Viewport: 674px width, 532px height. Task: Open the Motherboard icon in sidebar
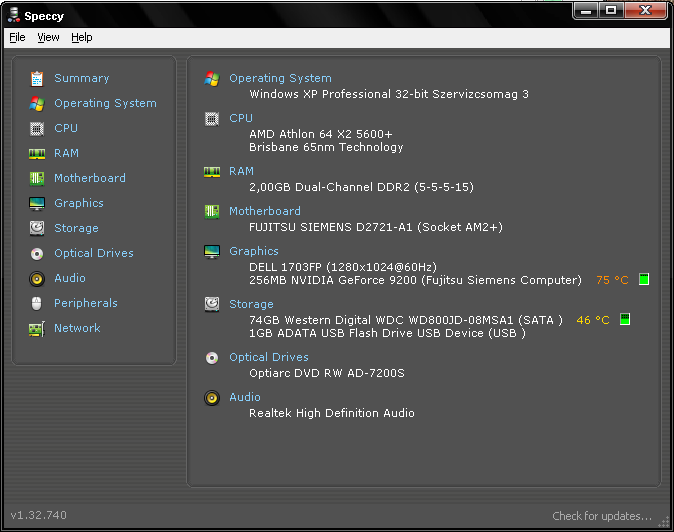click(37, 178)
